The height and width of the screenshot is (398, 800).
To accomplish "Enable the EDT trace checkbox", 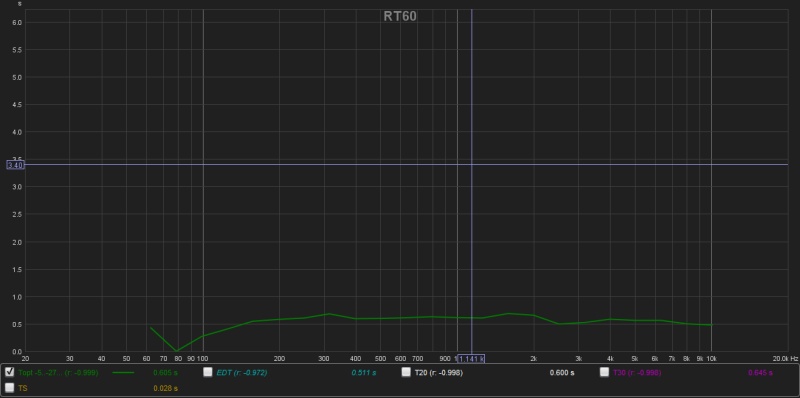I will (208, 372).
